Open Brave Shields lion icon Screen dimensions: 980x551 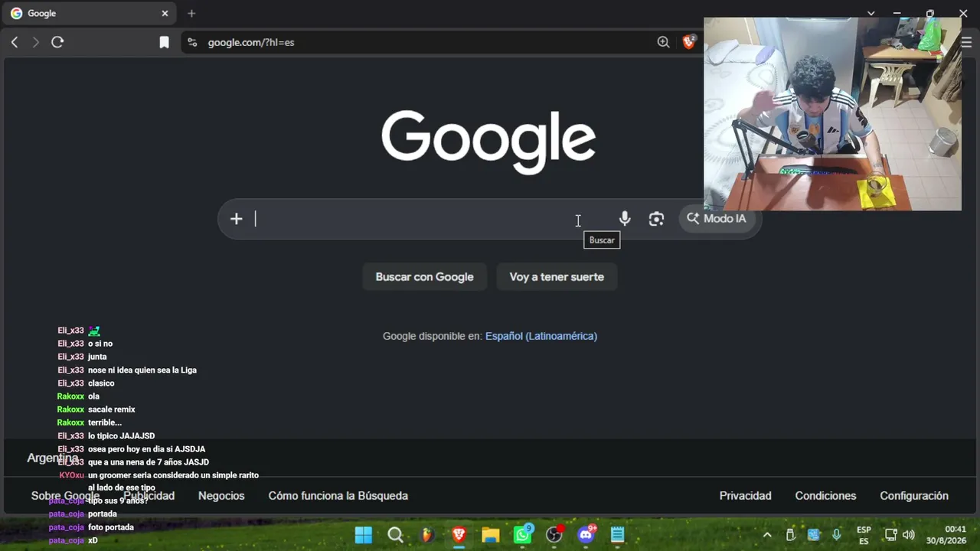(689, 42)
